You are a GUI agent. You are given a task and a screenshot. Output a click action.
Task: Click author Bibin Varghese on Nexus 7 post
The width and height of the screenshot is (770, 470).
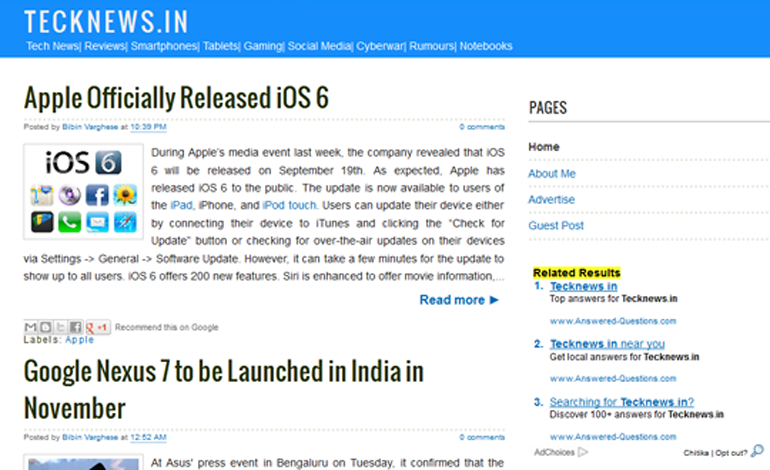pos(90,438)
